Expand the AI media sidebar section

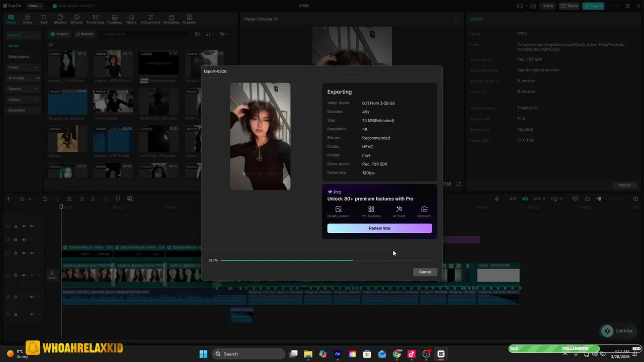23,78
